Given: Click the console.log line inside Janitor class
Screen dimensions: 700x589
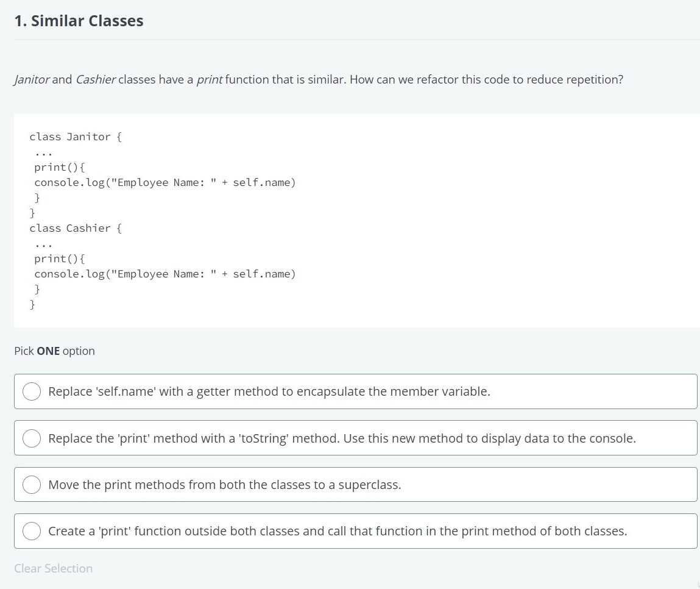Looking at the screenshot, I should pos(164,182).
